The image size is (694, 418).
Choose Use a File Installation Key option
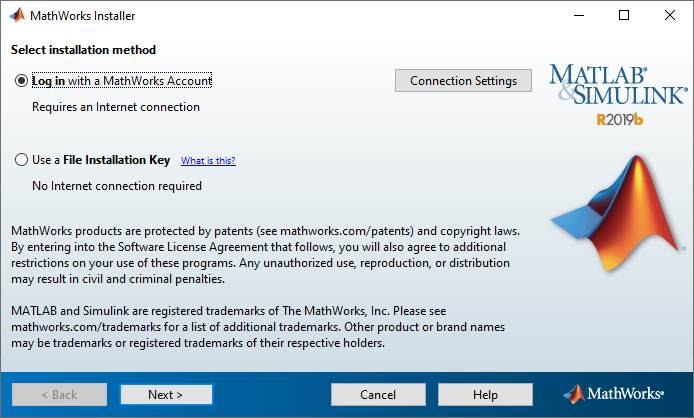pos(22,159)
